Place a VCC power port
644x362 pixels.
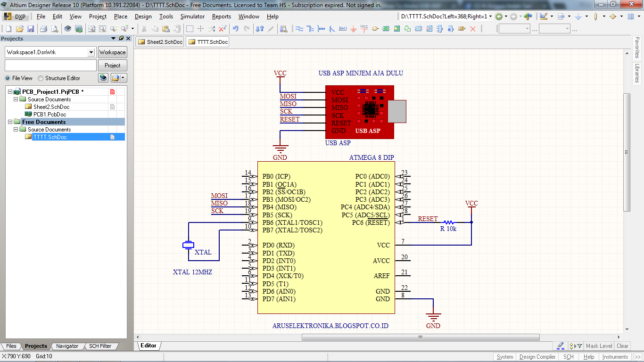(364, 28)
